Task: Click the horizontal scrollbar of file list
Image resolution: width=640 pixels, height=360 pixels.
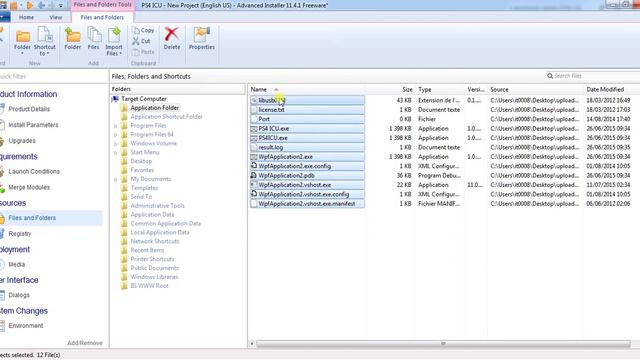Action: pyautogui.click(x=443, y=344)
